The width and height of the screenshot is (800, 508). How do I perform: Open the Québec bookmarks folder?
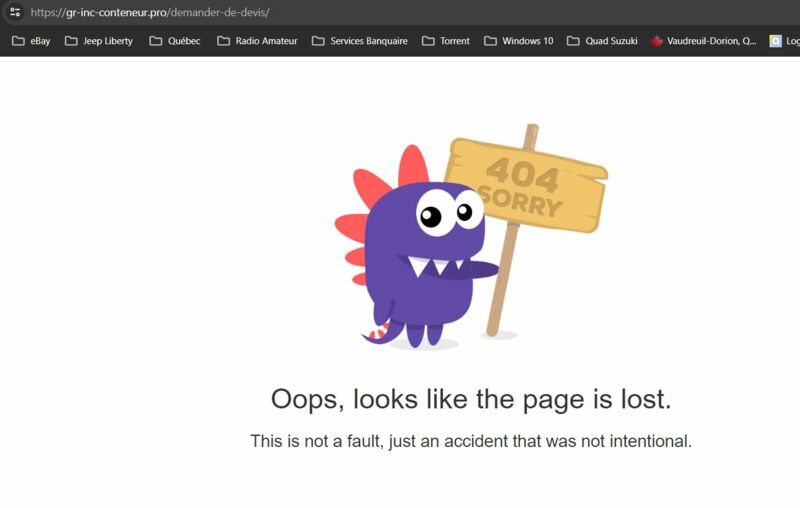(x=174, y=41)
